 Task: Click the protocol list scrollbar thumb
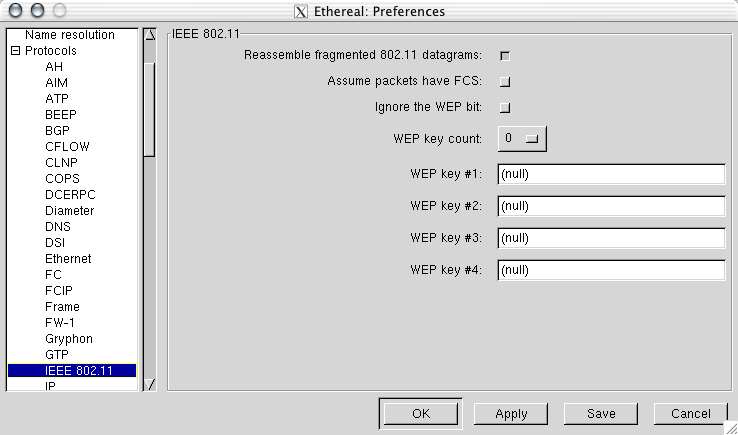[150, 109]
